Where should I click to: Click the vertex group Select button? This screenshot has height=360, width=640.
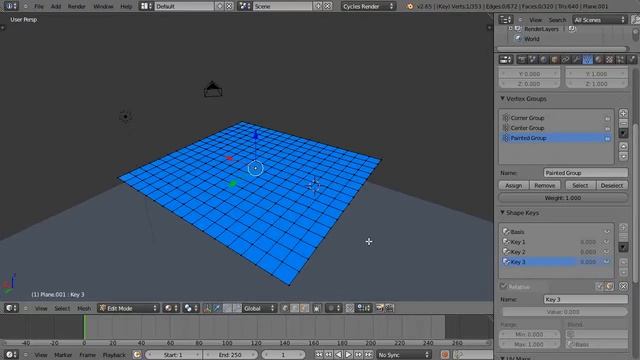(580, 185)
